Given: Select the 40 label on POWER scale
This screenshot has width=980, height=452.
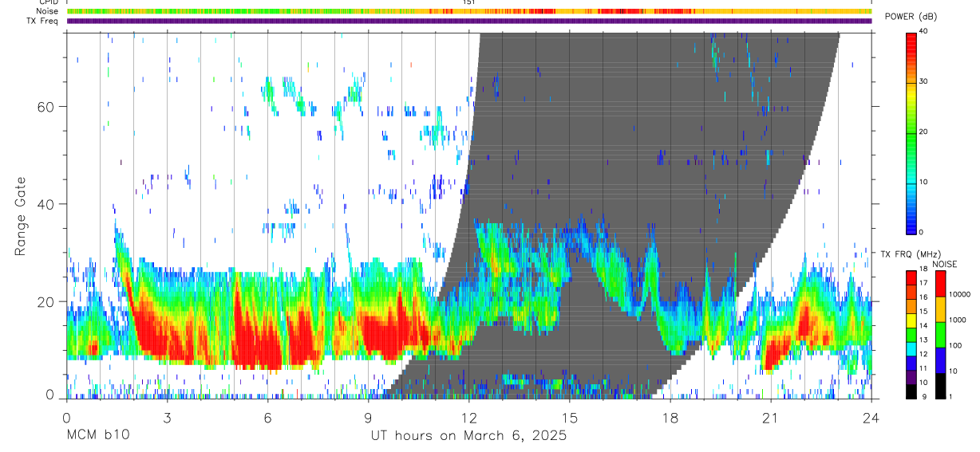Looking at the screenshot, I should tap(923, 31).
